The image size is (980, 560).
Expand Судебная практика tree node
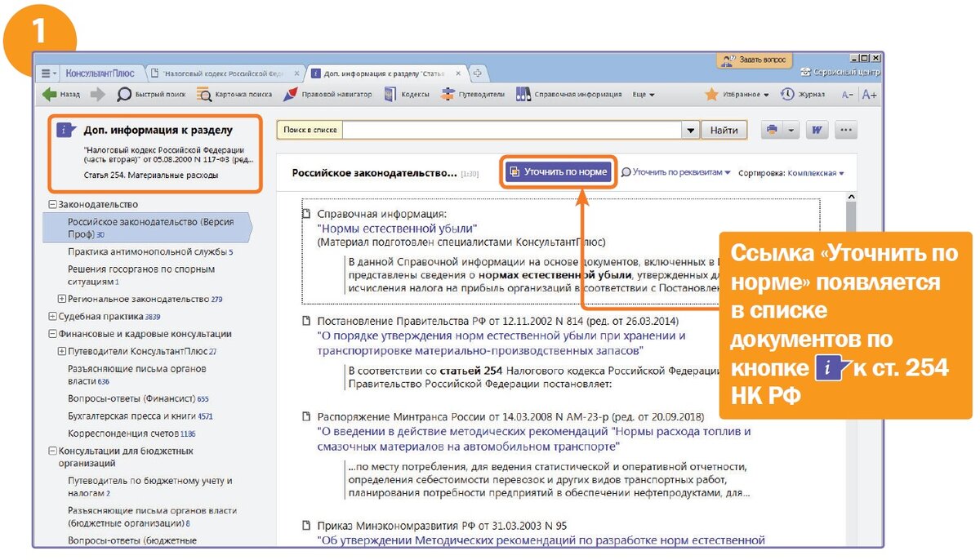(52, 316)
